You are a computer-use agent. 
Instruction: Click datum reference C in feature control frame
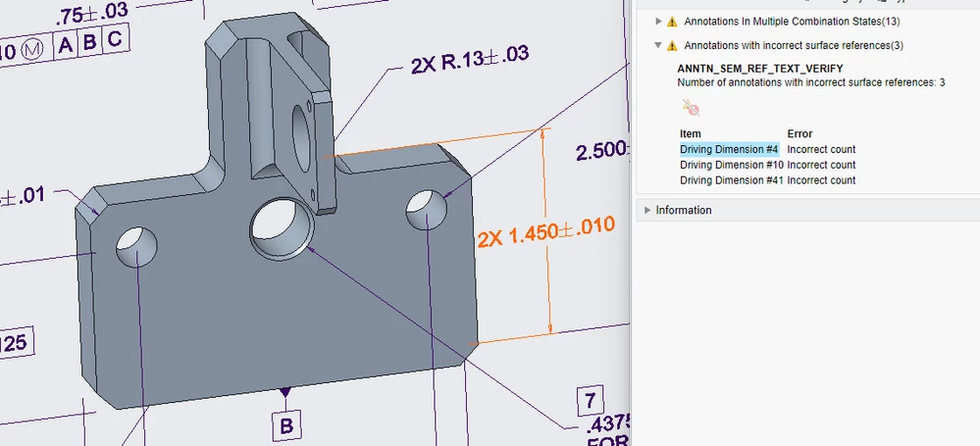[115, 40]
